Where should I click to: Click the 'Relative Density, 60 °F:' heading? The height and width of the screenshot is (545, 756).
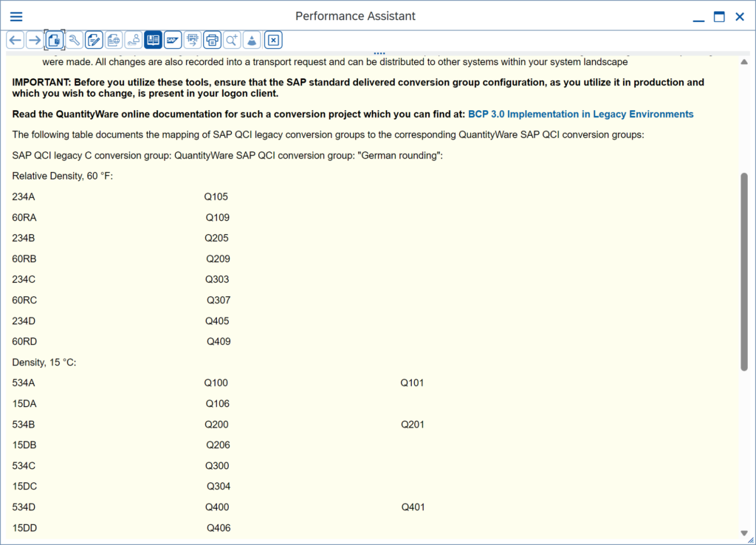[63, 176]
